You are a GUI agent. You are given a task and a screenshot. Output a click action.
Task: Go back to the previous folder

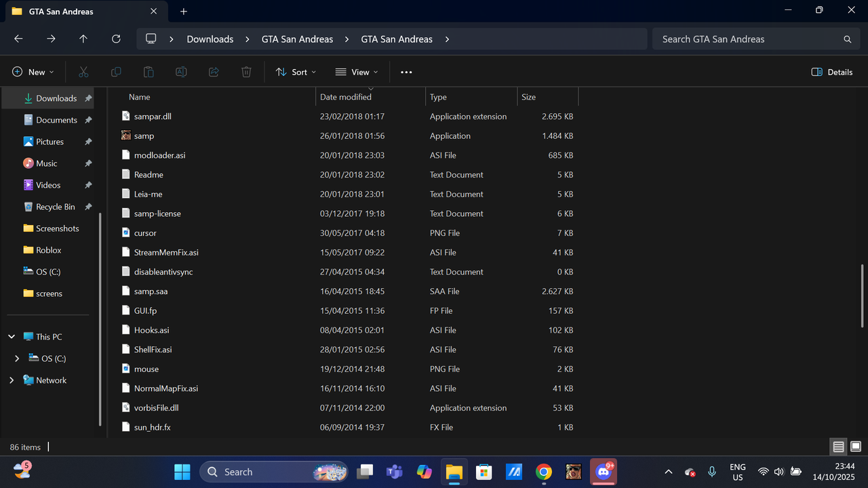18,39
